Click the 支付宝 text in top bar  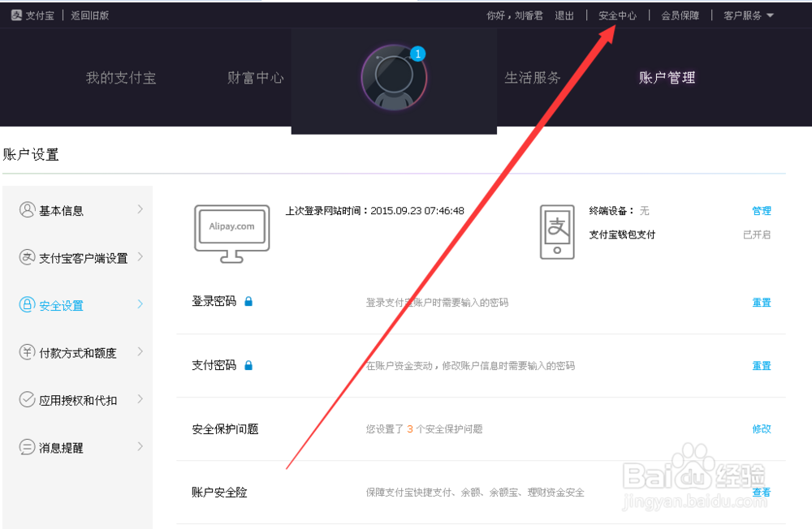(x=40, y=15)
